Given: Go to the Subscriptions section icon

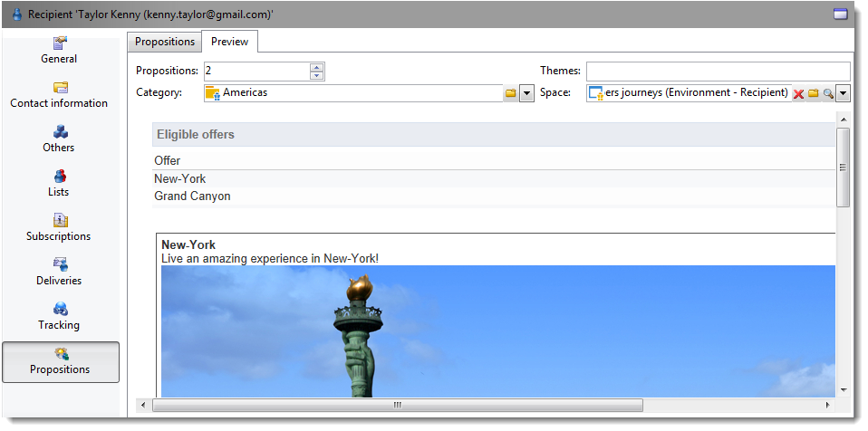Looking at the screenshot, I should click(x=60, y=220).
